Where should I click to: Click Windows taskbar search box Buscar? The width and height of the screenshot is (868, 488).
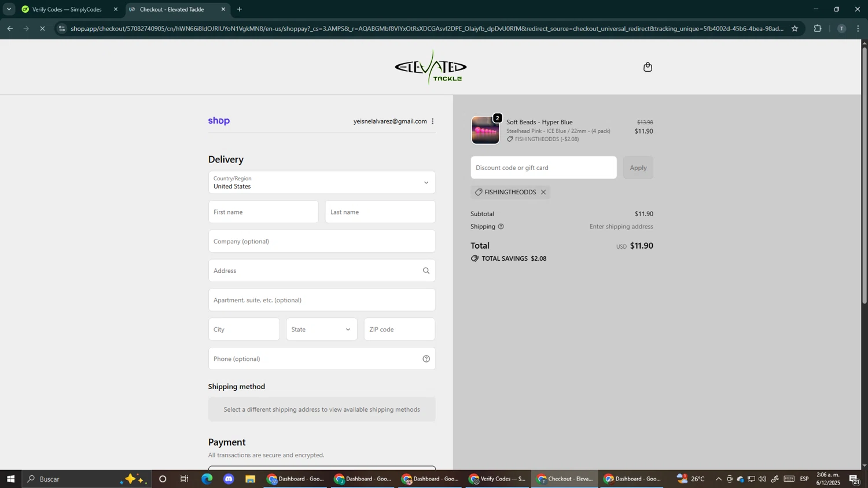[x=87, y=479]
